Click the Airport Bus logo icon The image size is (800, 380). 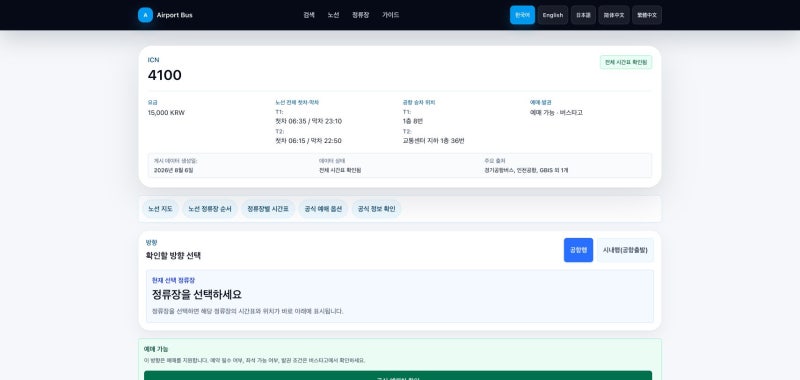145,15
